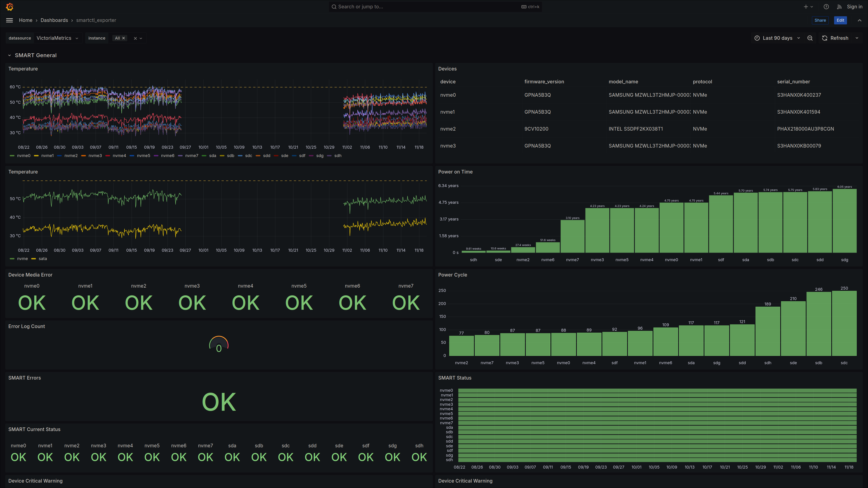Viewport: 868px width, 488px height.
Task: Collapse the SMART General row
Action: click(9, 55)
